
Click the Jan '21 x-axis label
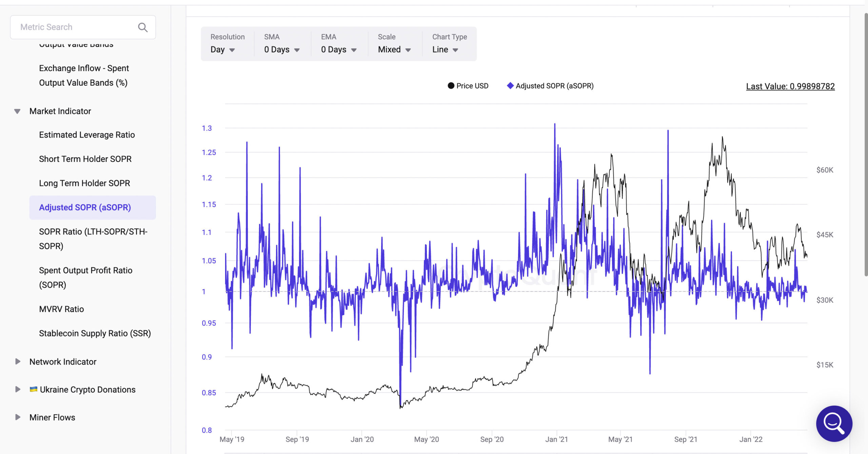556,439
